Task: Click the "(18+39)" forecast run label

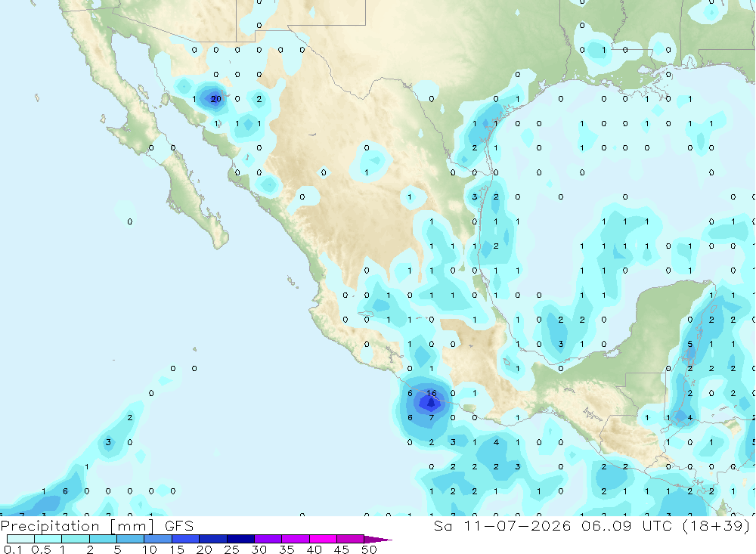Action: (717, 525)
